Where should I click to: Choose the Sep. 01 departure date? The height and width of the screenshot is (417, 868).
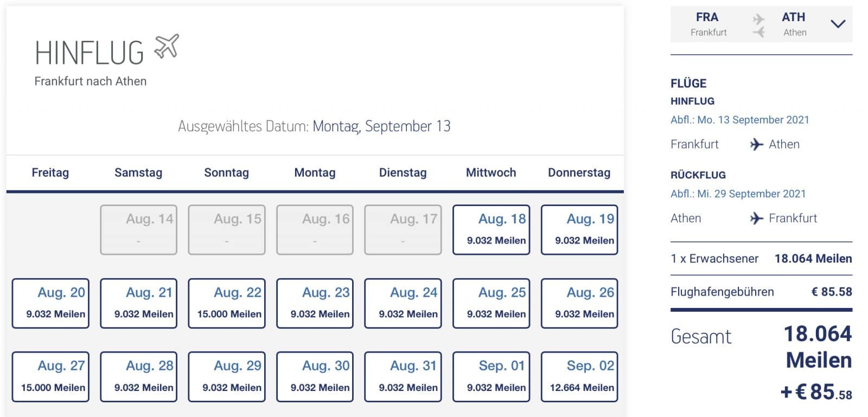(x=491, y=376)
